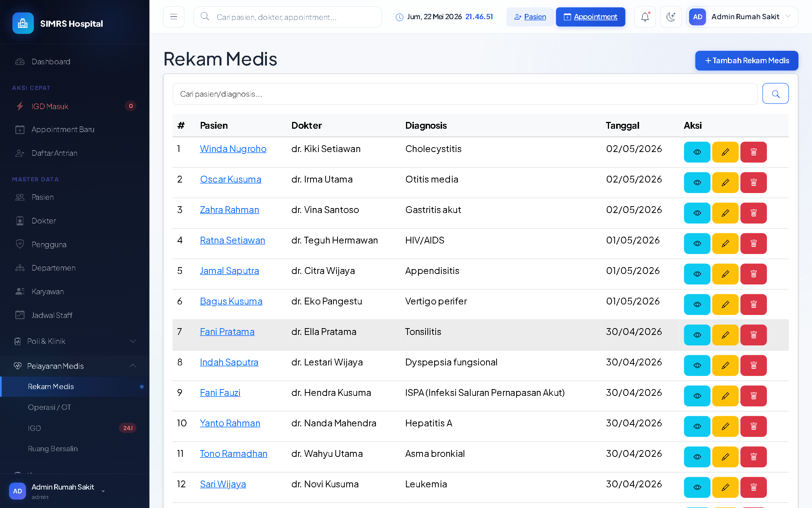Open patient link Sari Wijaya
Screen dimensions: 812x508
click(223, 484)
